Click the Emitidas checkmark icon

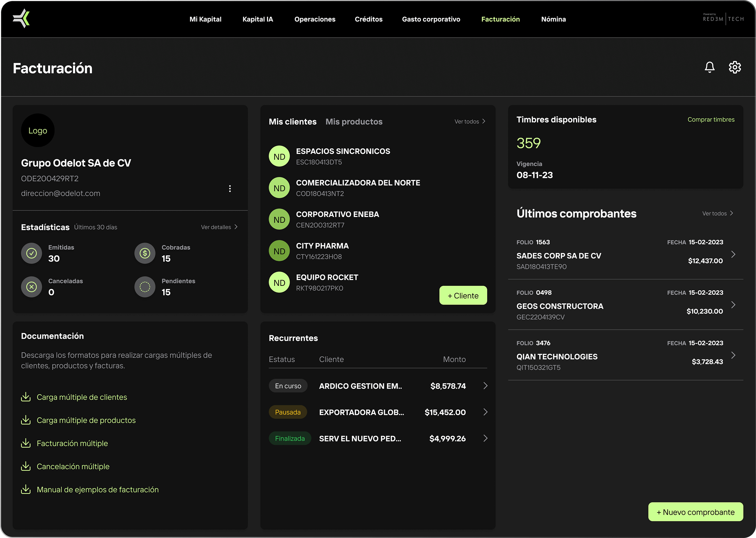(x=32, y=253)
